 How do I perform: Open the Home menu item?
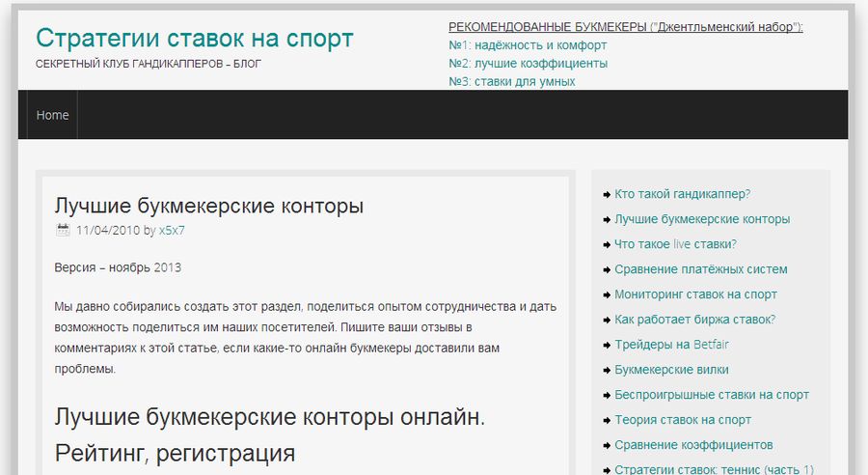[x=53, y=115]
